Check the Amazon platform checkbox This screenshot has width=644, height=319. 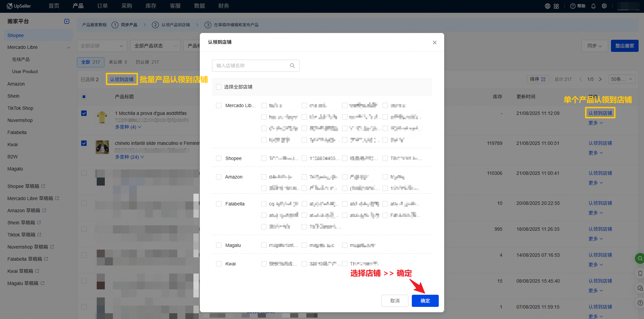point(219,177)
